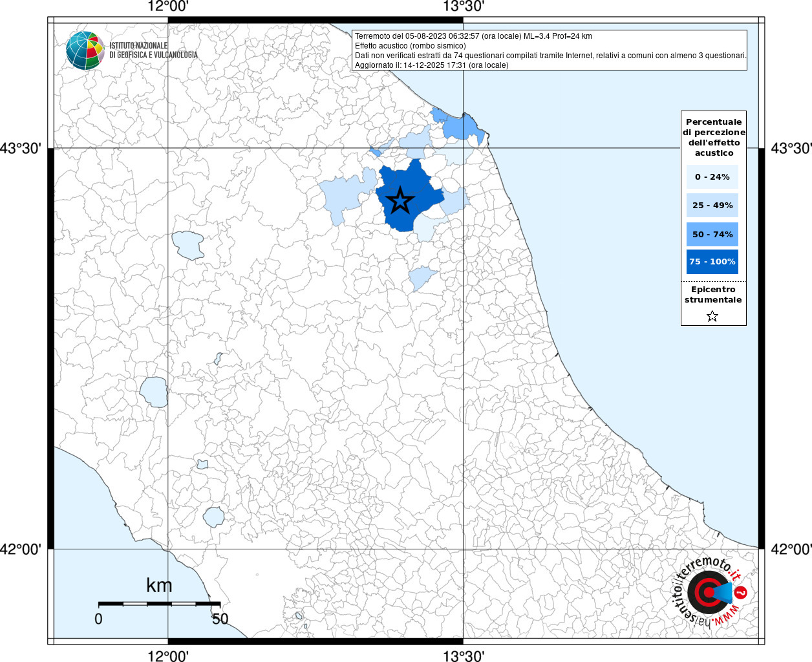The height and width of the screenshot is (662, 812).
Task: Click the top 13°30' longitude label
Action: coord(464,6)
